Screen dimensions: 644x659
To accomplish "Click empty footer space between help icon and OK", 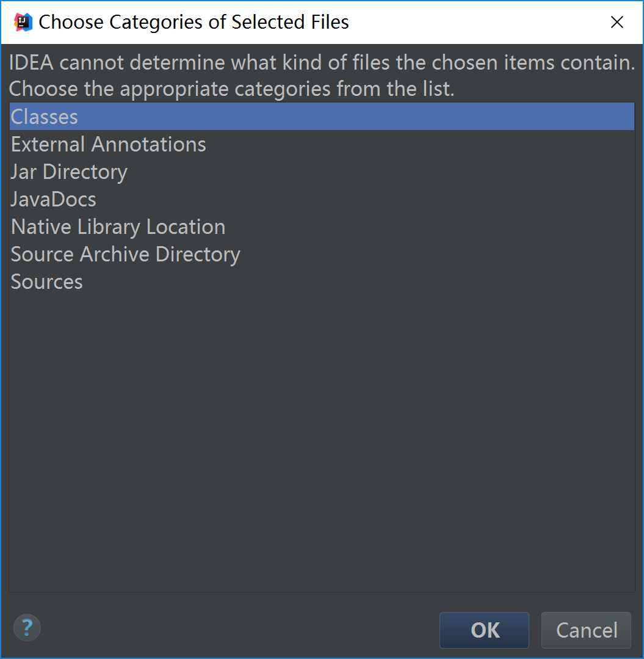I will pos(239,628).
